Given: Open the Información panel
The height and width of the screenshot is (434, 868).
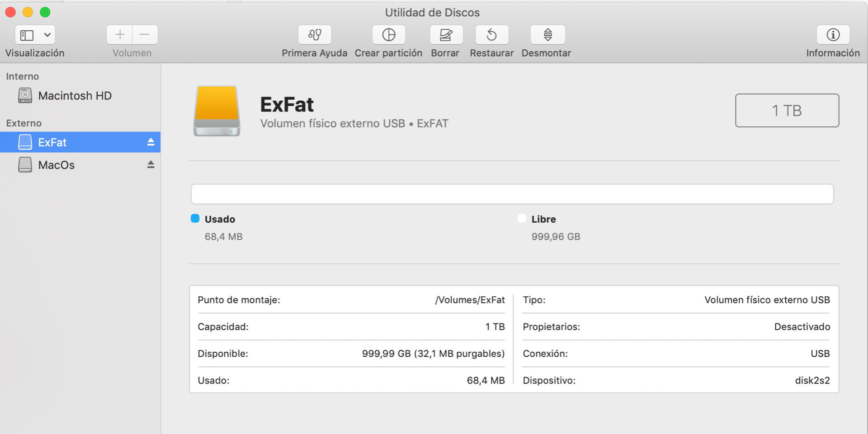Looking at the screenshot, I should click(x=833, y=35).
